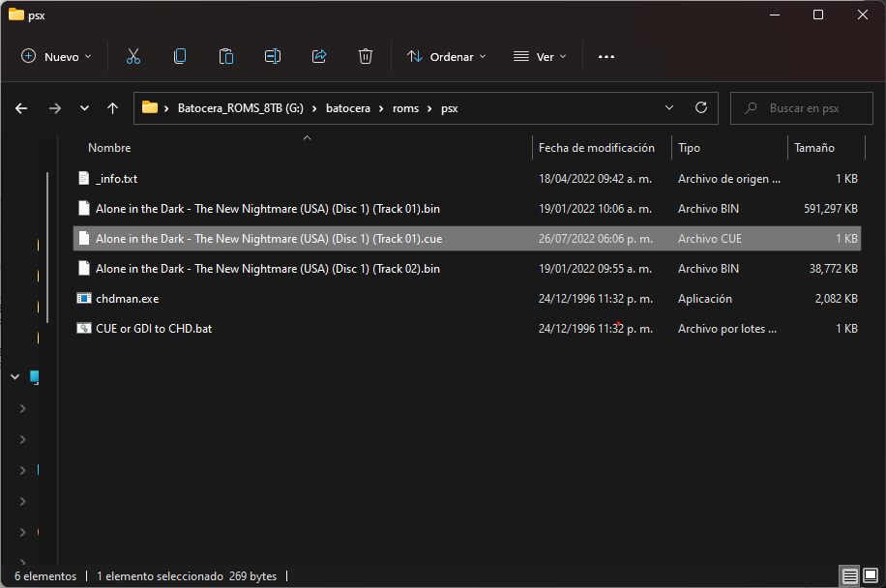Expand chevron between roms and psx
The image size is (886, 588).
[430, 108]
